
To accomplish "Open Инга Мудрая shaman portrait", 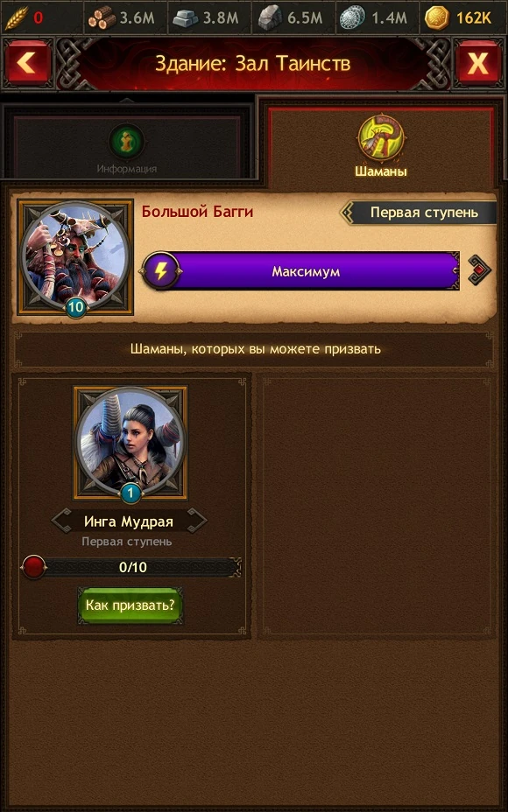I will 131,443.
